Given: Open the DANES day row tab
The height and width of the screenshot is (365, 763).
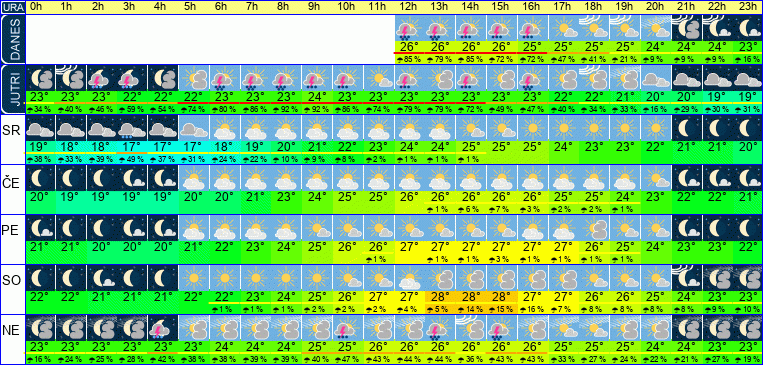Looking at the screenshot, I should click(12, 39).
